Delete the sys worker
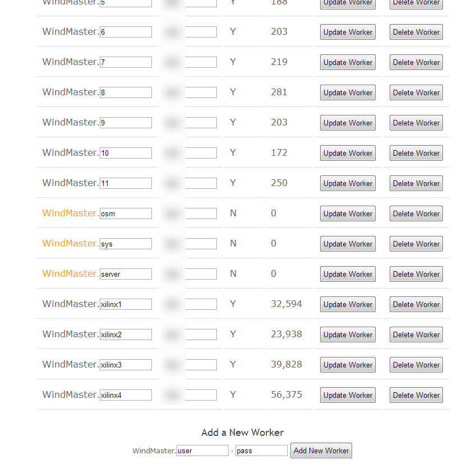This screenshot has width=476, height=474. coord(416,244)
